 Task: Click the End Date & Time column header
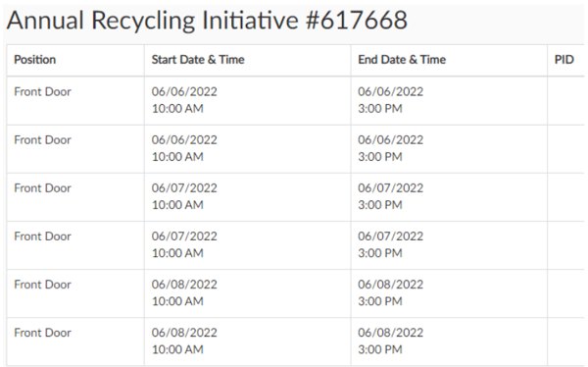[402, 60]
